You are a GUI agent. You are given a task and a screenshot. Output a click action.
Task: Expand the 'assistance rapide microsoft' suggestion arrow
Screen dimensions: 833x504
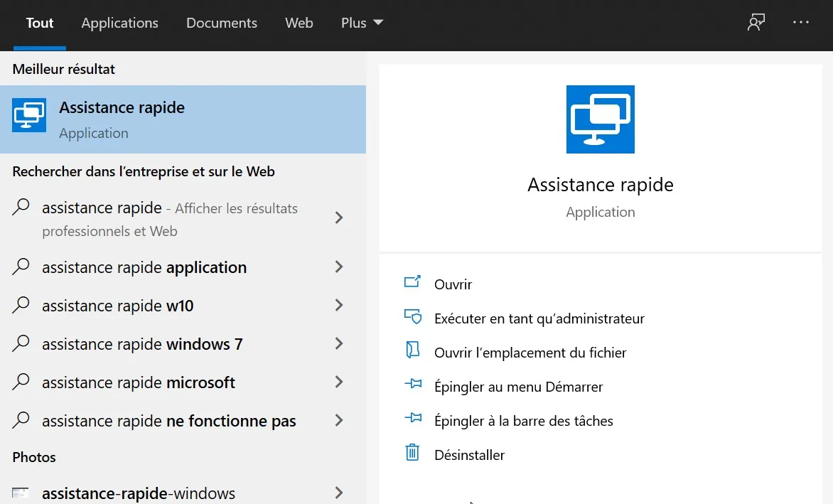click(338, 382)
